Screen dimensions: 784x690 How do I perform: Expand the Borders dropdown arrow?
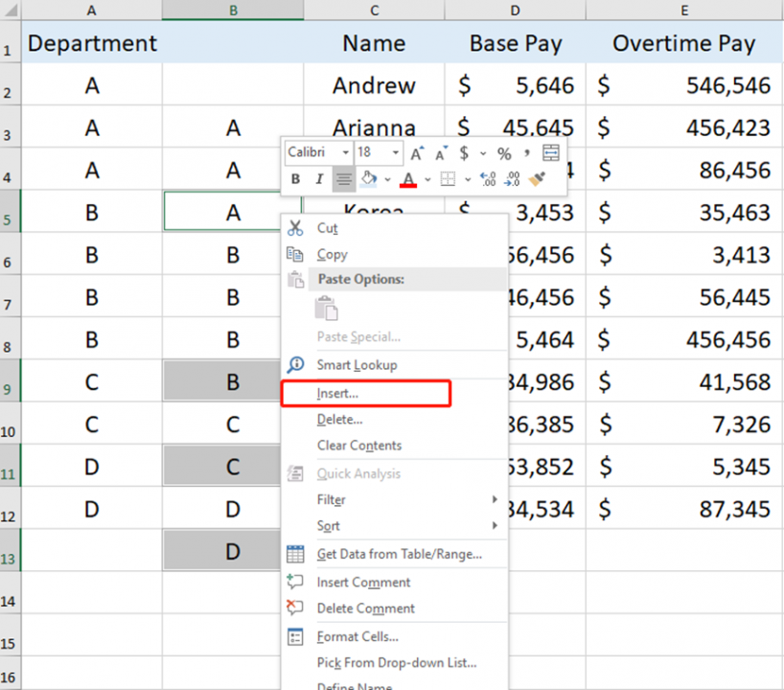468,179
